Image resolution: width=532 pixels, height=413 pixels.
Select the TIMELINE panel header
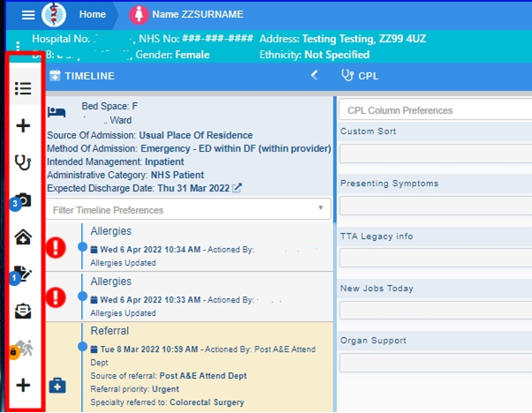pos(90,76)
